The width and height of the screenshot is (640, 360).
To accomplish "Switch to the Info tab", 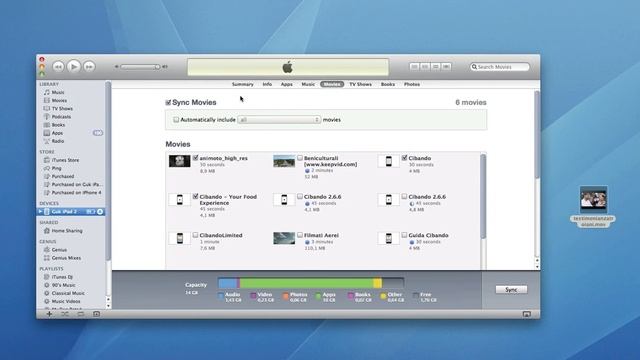I will [267, 84].
